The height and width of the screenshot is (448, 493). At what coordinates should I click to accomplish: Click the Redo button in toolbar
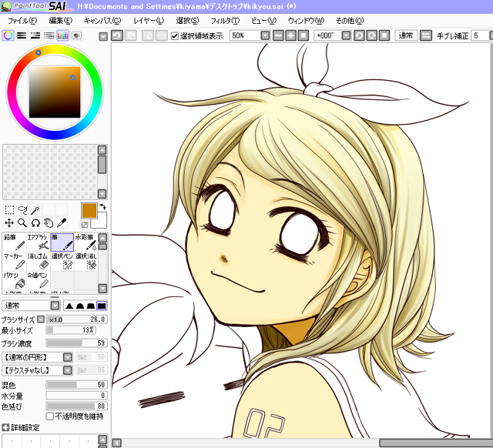[x=131, y=35]
